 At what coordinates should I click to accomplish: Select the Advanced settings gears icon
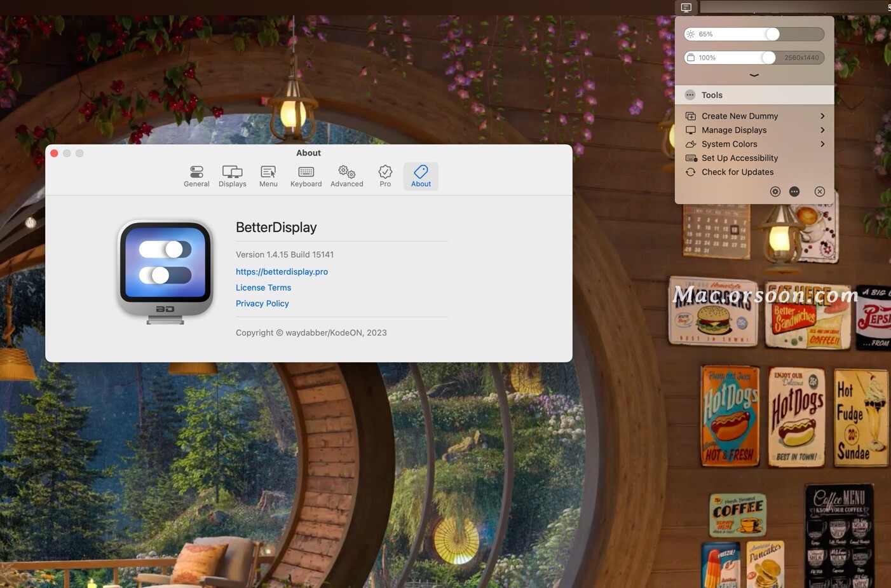pyautogui.click(x=346, y=175)
